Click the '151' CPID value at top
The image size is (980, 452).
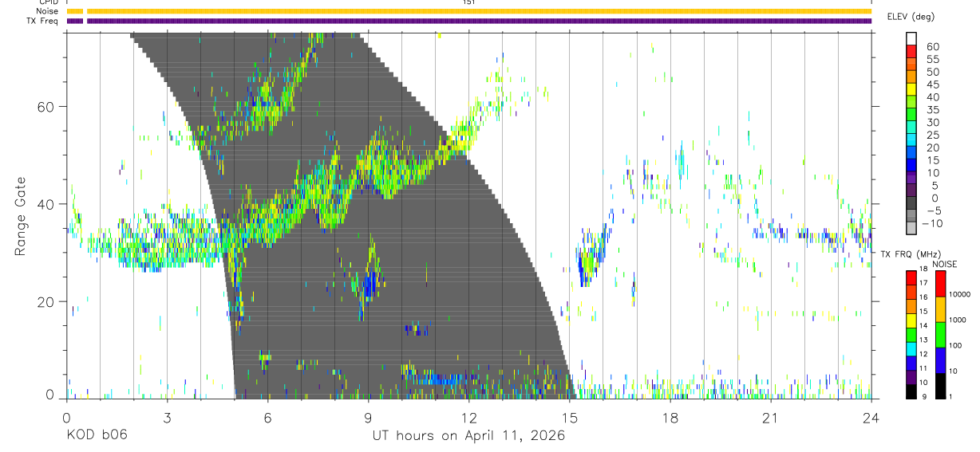[468, 2]
